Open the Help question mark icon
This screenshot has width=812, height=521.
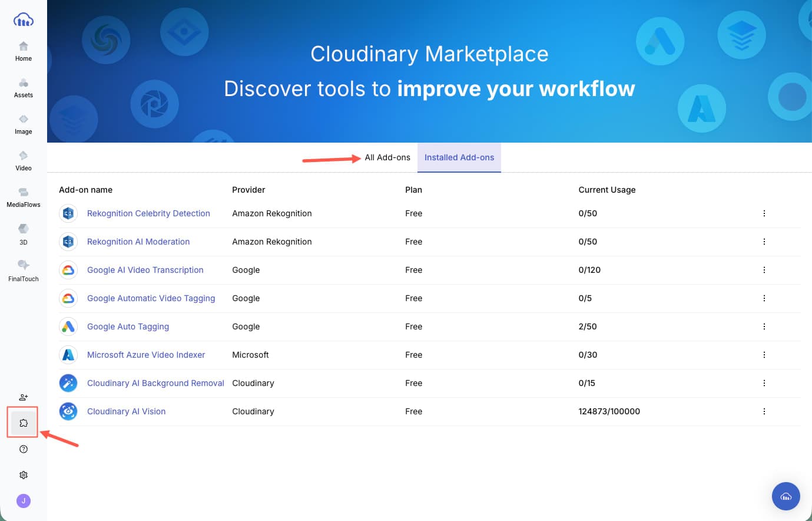pos(24,449)
